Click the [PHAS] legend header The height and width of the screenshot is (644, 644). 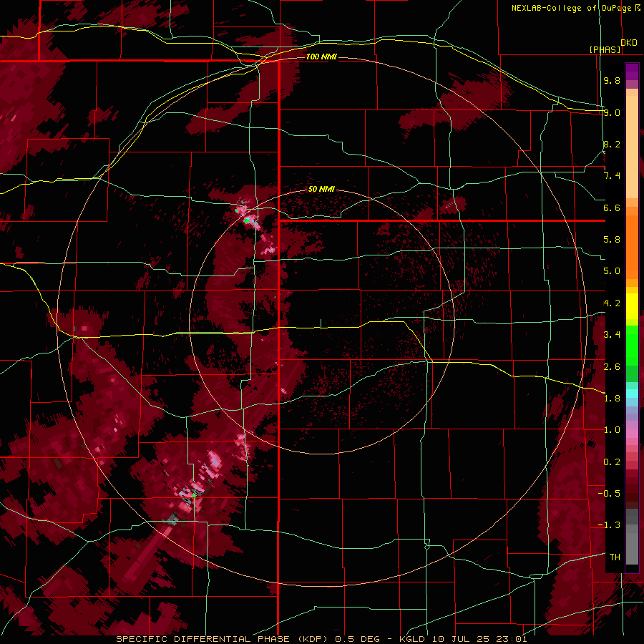click(x=605, y=49)
